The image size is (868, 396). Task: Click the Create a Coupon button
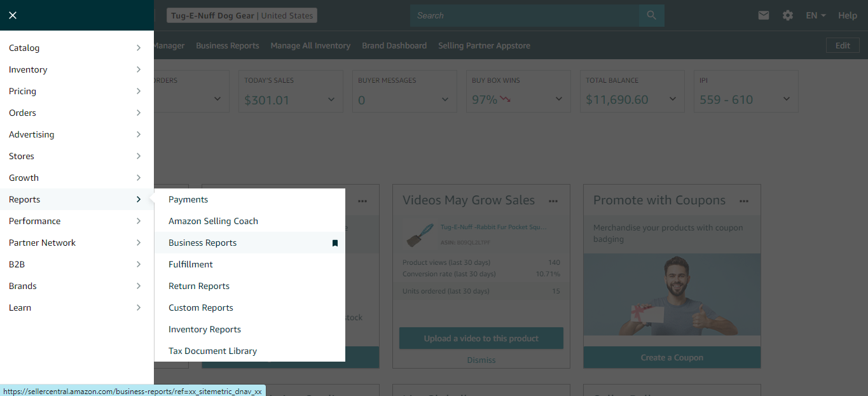(x=672, y=357)
